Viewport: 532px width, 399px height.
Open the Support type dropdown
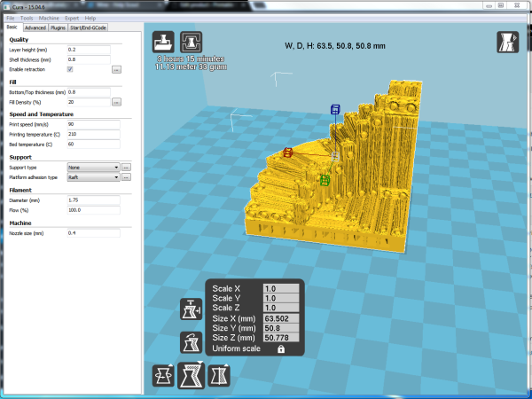point(93,167)
